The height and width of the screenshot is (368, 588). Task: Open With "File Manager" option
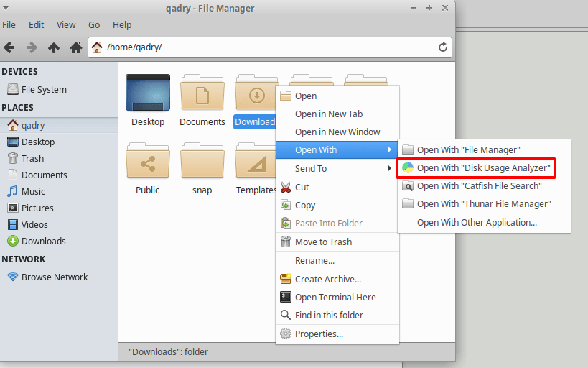484,149
